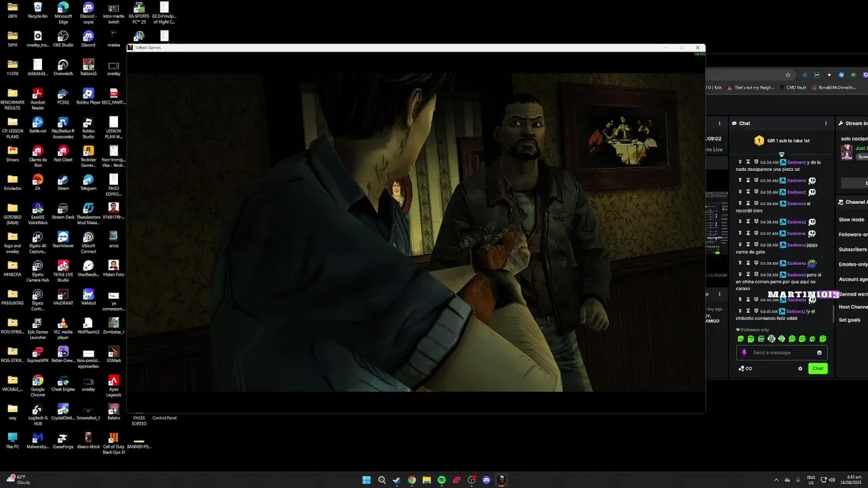Open chat settings gear icon
Screen dimensions: 868x488
click(800, 369)
